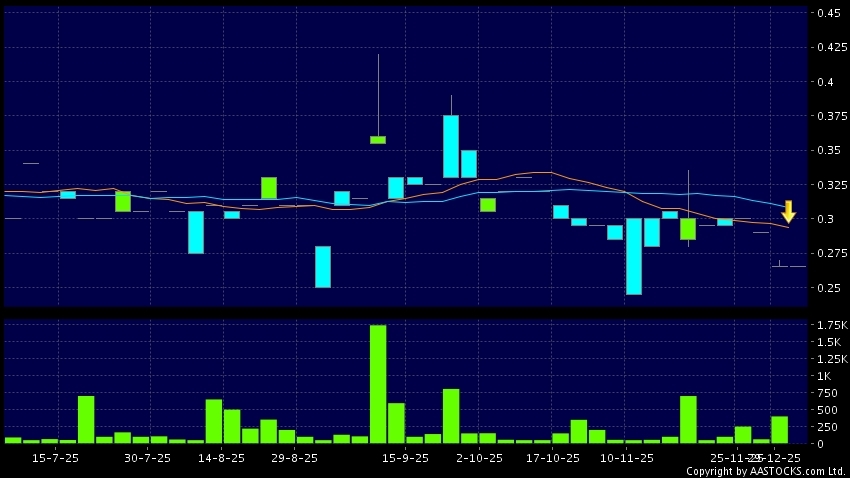This screenshot has height=478, width=850.
Task: Click the 10-11-25 date label
Action: pos(627,457)
